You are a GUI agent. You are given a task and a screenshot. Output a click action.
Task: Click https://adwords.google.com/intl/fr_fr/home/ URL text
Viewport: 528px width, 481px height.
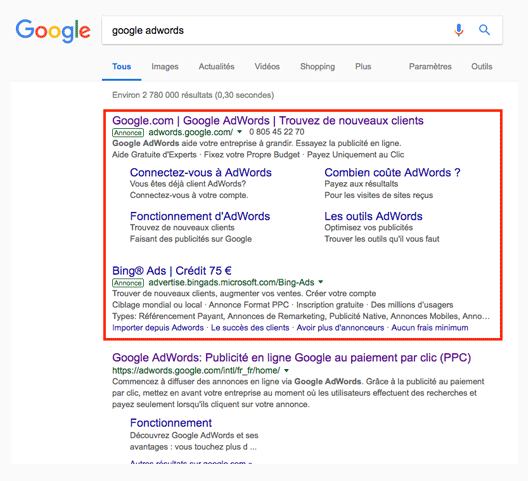click(x=196, y=371)
